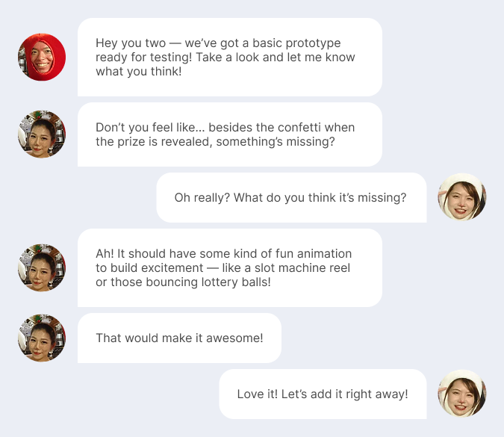Click the "Love it!" text
This screenshot has width=504, height=437.
[x=257, y=394]
